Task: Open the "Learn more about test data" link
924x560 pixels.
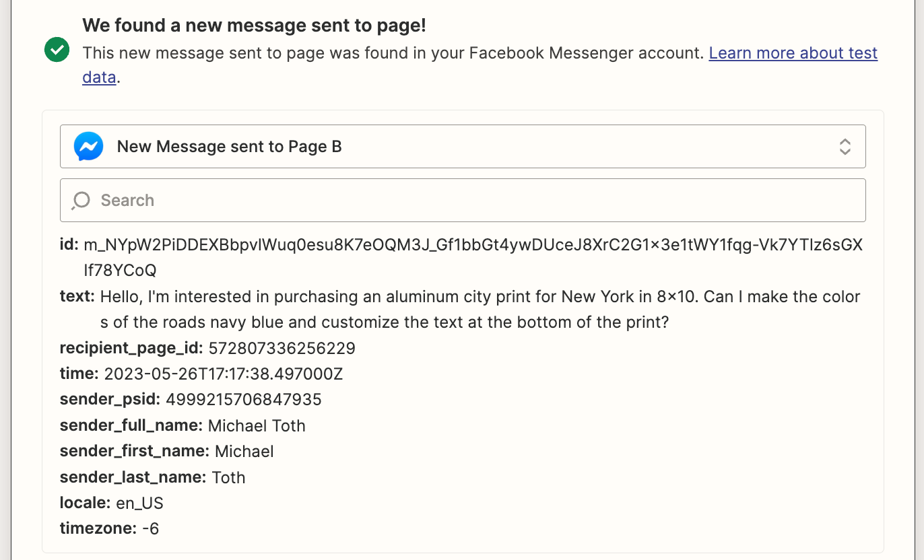Action: point(793,53)
